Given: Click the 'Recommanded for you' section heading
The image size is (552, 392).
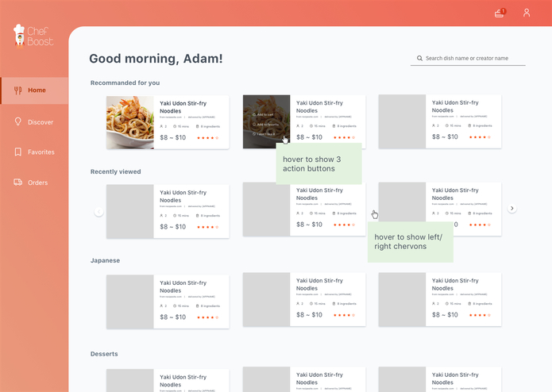Looking at the screenshot, I should pos(125,83).
